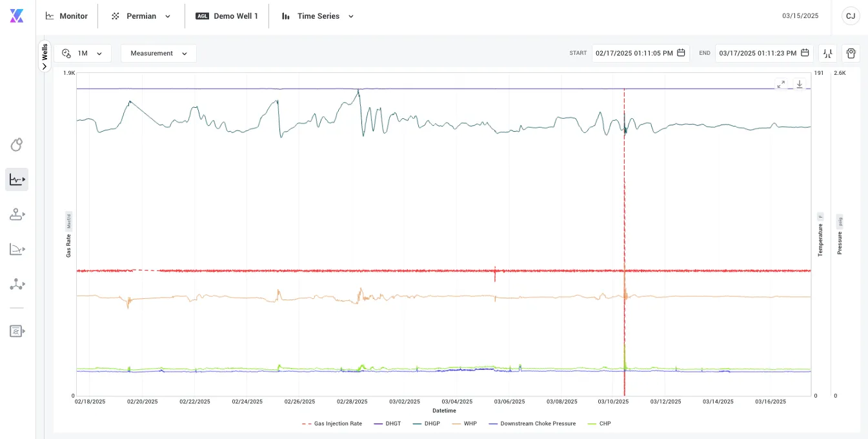Click the 02/18/2025 x-axis tick label
The image size is (868, 439).
click(90, 402)
